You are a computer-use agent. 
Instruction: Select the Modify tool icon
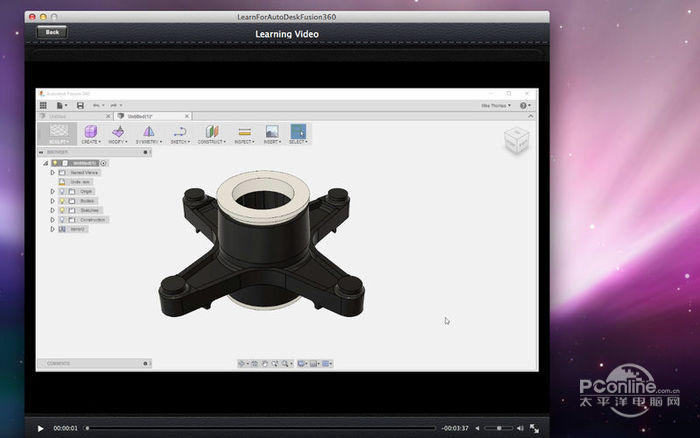tap(118, 131)
